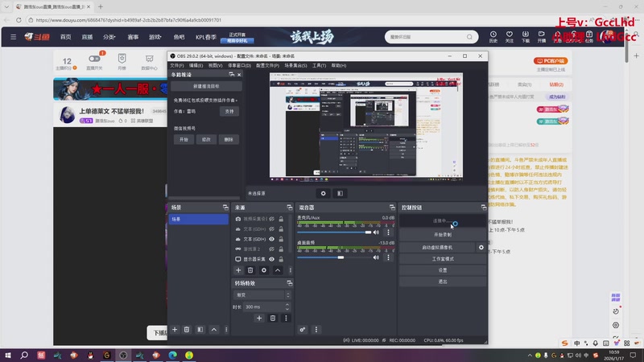This screenshot has width=644, height=362.
Task: Open virtual camera settings gear
Action: coord(481,248)
